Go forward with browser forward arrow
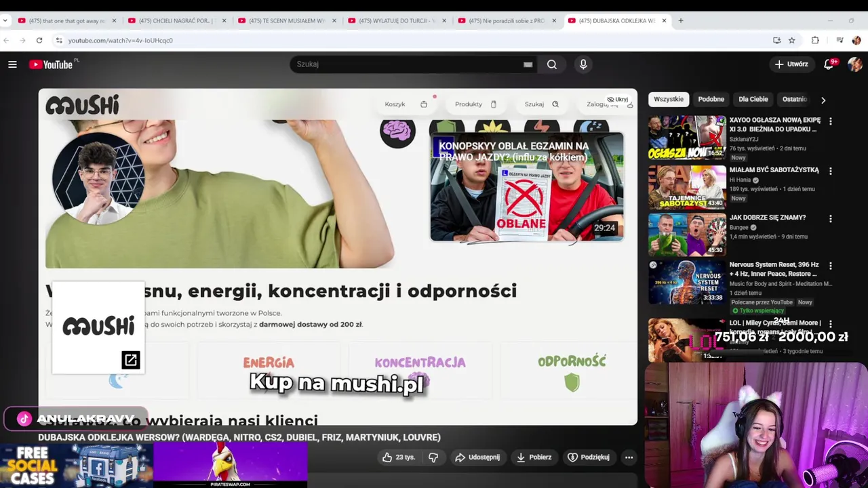The width and height of the screenshot is (868, 488). coord(22,40)
